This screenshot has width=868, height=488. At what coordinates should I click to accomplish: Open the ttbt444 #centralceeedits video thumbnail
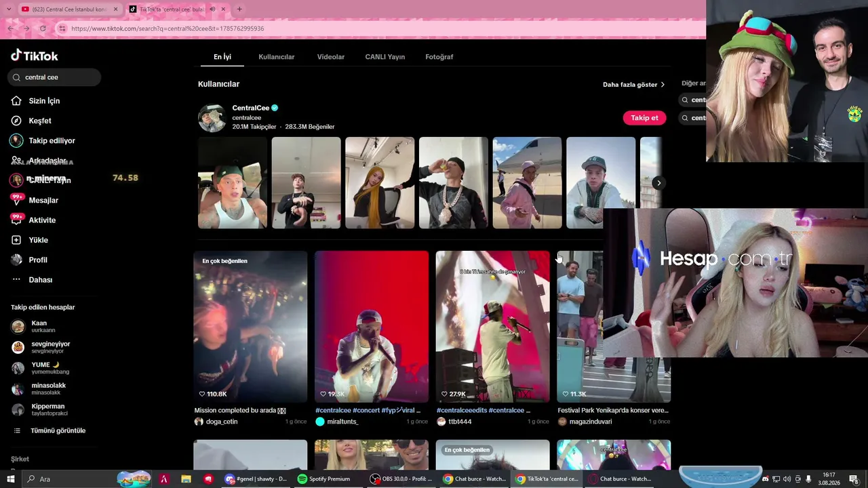pos(493,327)
